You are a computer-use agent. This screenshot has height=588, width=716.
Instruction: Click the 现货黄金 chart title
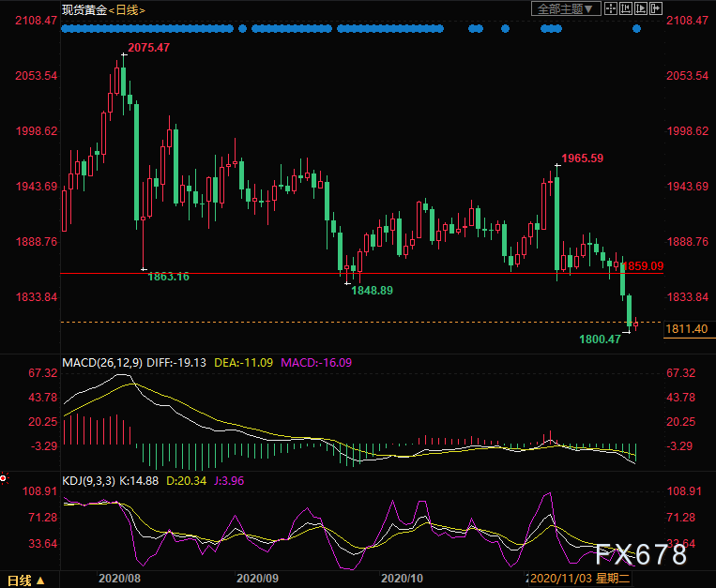(x=84, y=9)
